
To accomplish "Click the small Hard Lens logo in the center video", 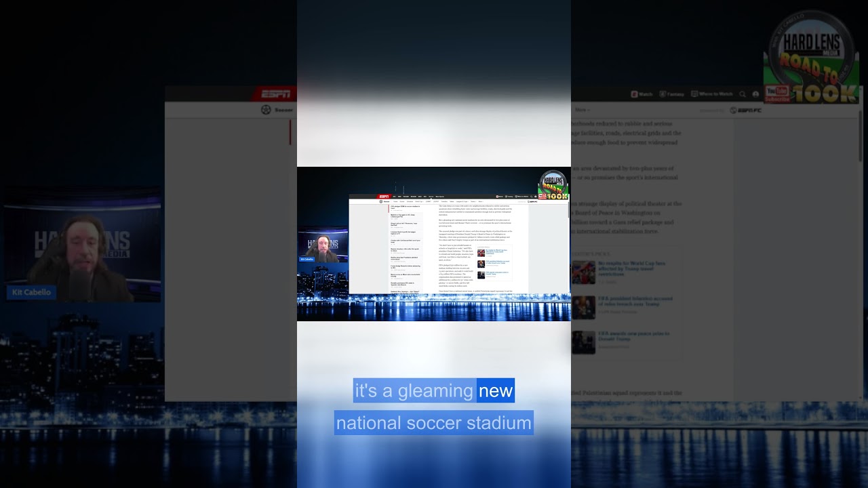I will click(553, 185).
